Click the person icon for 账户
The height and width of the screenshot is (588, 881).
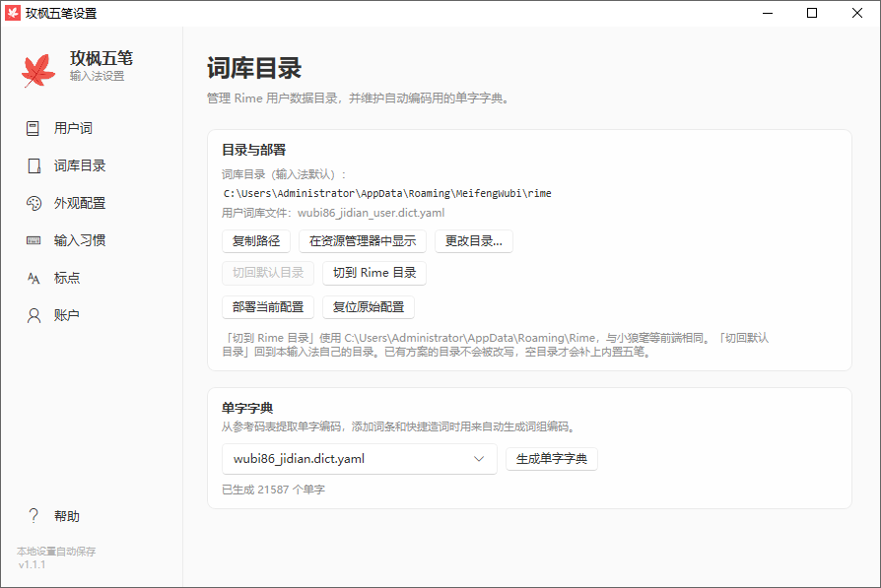(x=34, y=315)
